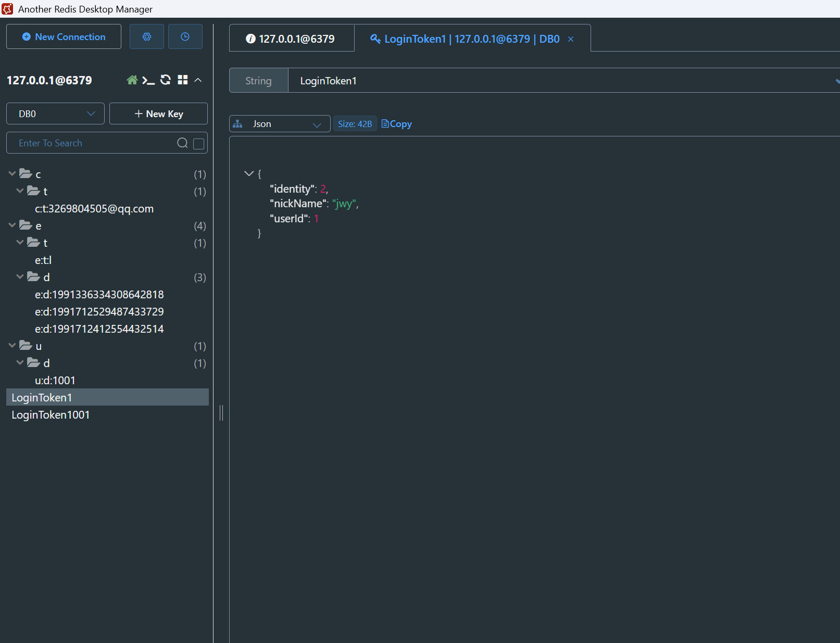
Task: Select the LoginToken1001 key
Action: click(x=107, y=415)
